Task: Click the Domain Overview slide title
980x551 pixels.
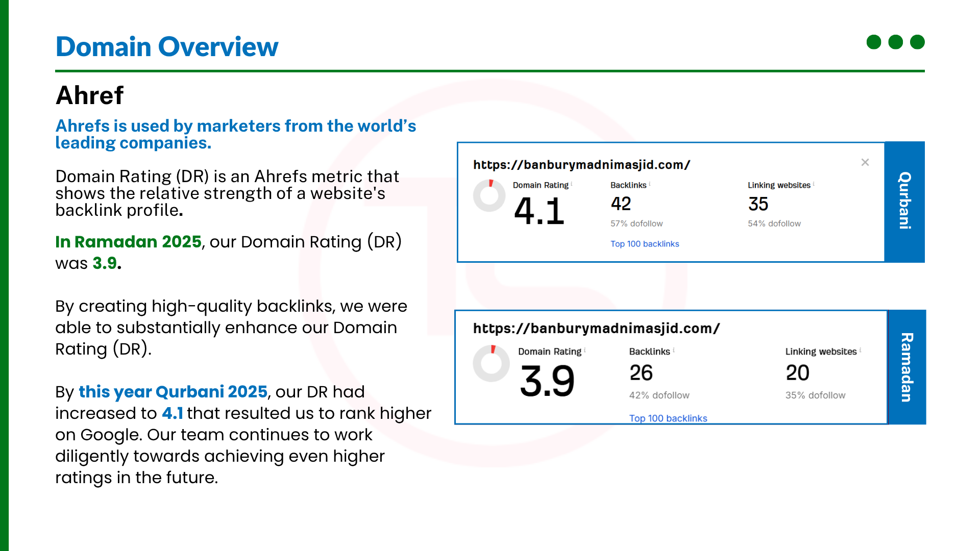Action: pos(167,46)
